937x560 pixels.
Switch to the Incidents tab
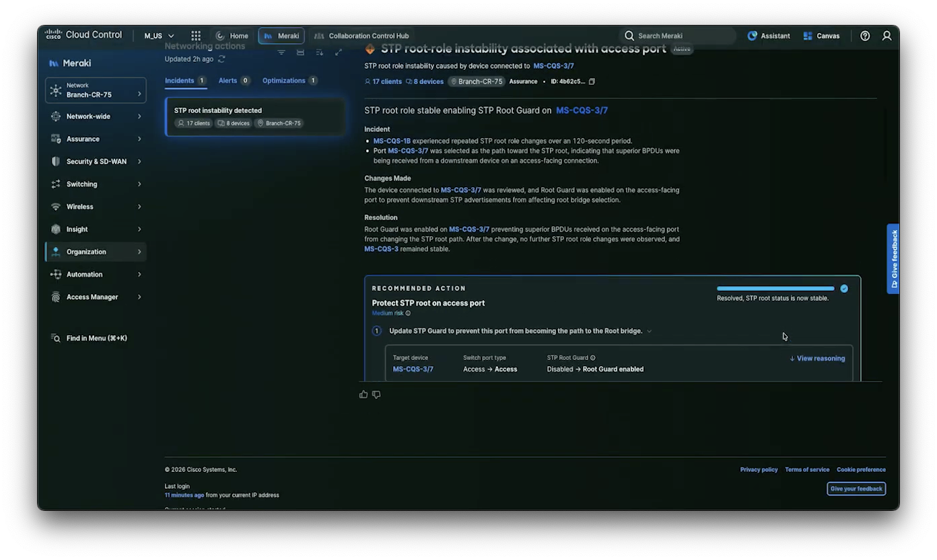coord(185,81)
